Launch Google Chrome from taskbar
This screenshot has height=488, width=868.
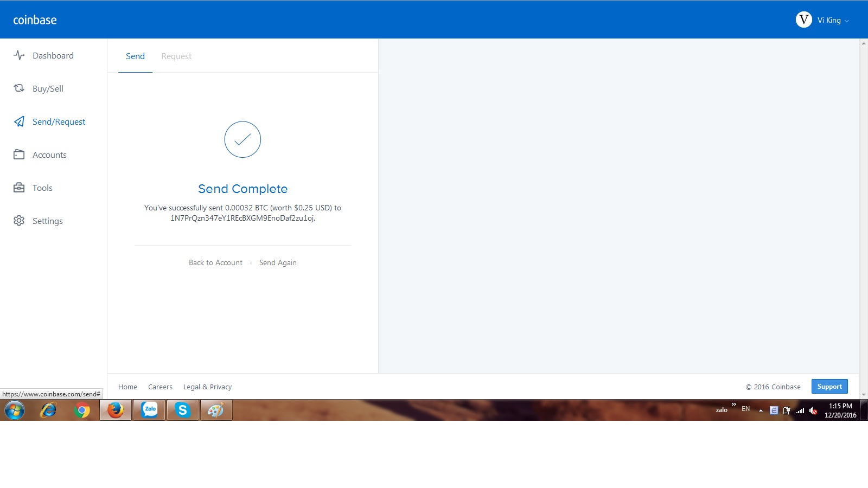82,410
